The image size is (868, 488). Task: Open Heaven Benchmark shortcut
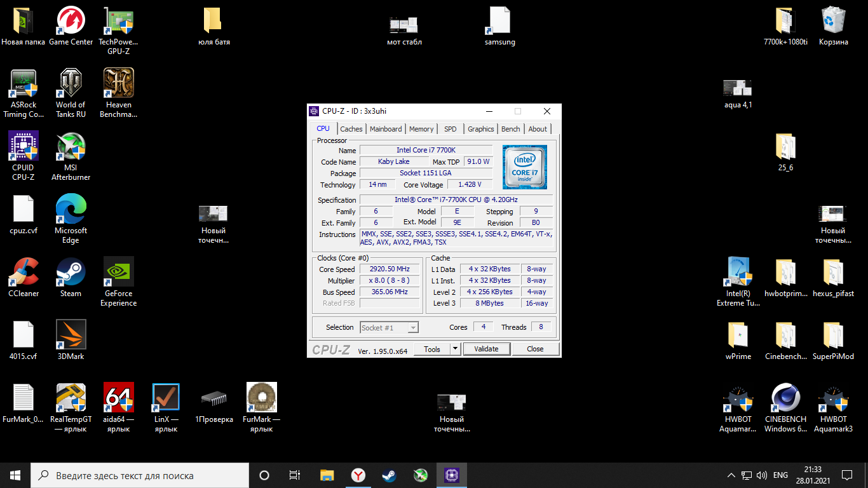tap(119, 93)
